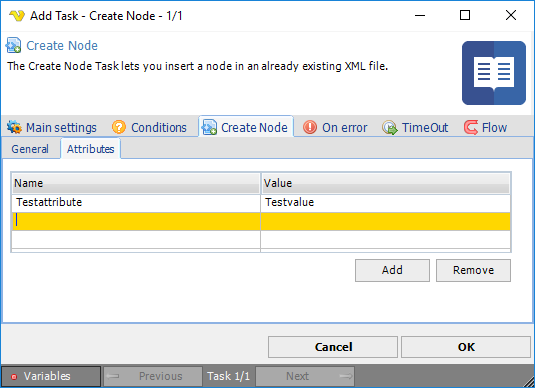
Task: Click the Flow red arrow icon
Action: click(471, 127)
